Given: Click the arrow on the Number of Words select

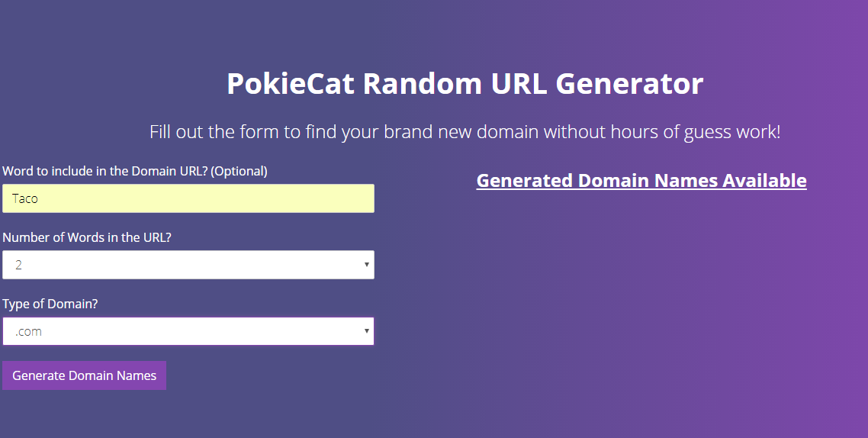Looking at the screenshot, I should click(x=367, y=265).
